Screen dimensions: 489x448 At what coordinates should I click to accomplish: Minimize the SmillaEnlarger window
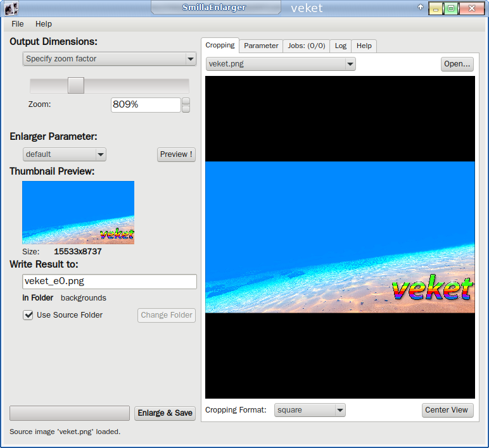pos(436,8)
